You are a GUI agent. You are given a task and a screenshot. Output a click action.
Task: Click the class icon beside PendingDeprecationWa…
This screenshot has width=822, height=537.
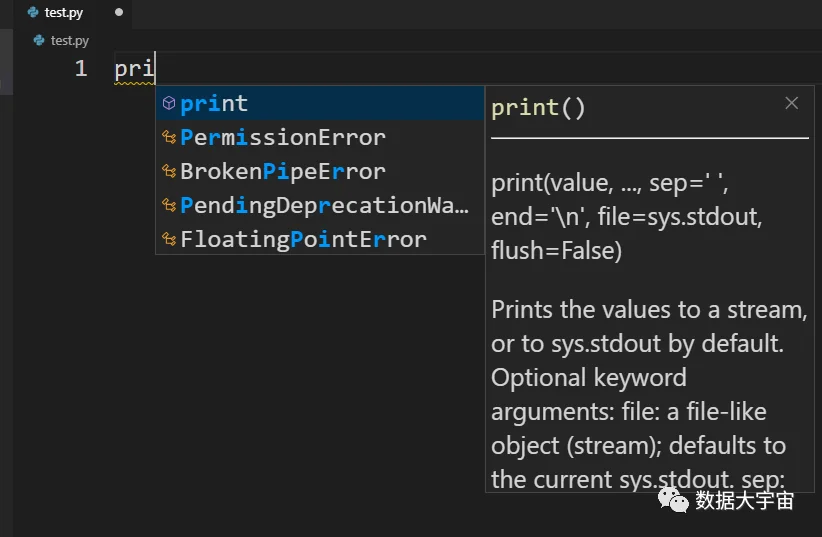pyautogui.click(x=169, y=205)
